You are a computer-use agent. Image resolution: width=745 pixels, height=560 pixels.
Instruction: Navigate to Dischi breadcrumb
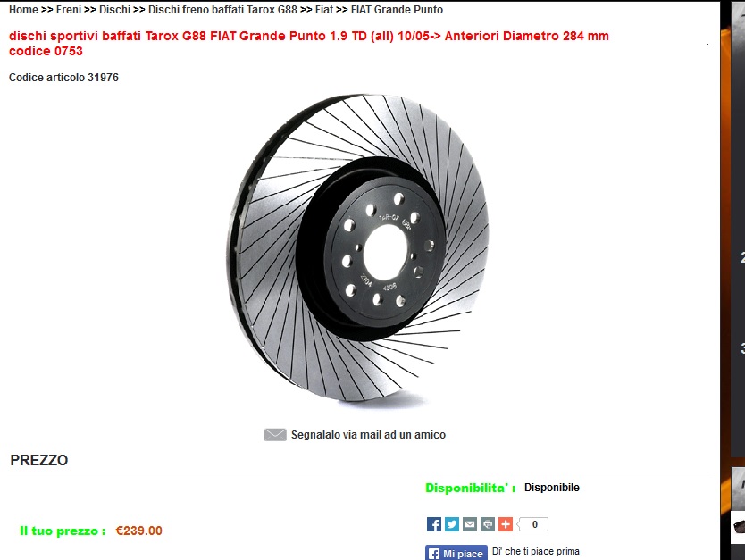pyautogui.click(x=114, y=10)
